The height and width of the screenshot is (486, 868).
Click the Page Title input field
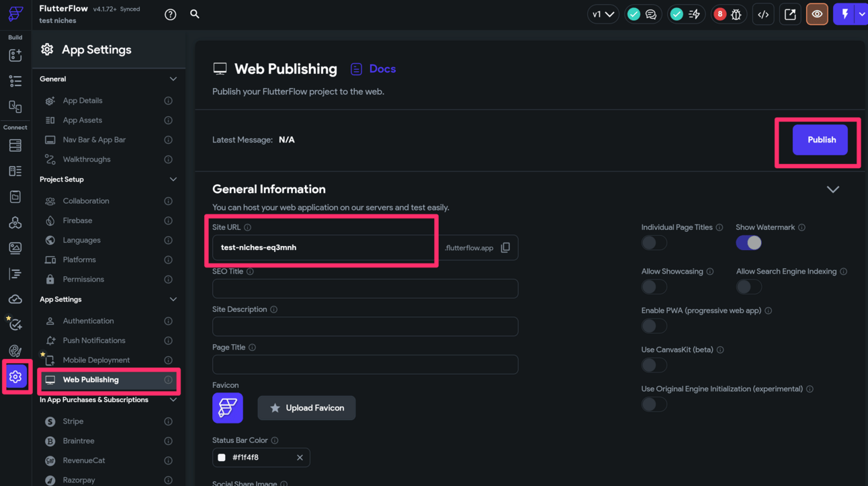365,364
